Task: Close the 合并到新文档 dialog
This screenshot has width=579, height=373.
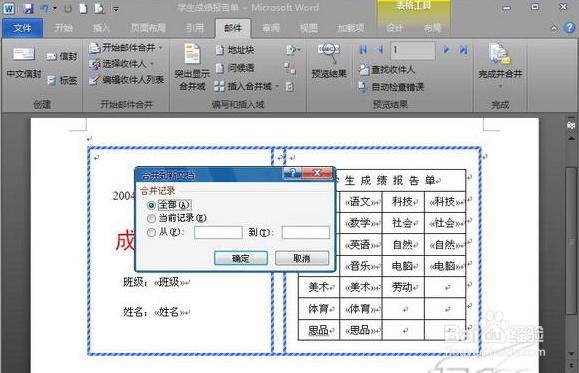Action: 316,172
